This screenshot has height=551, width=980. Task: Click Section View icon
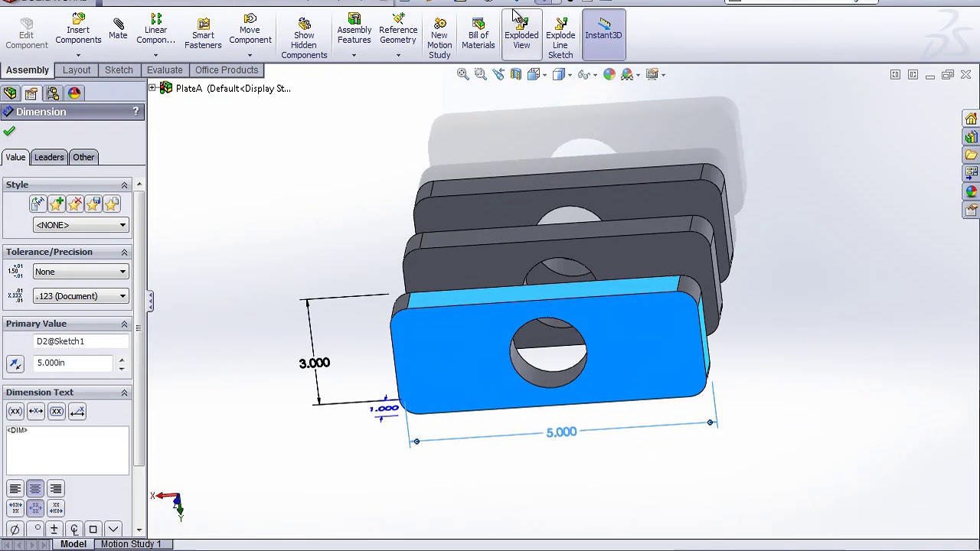516,74
